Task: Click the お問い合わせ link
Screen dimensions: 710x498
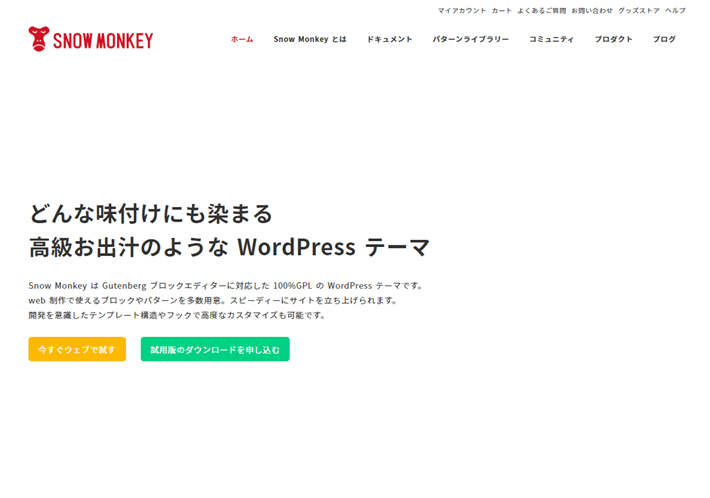Action: pyautogui.click(x=592, y=10)
